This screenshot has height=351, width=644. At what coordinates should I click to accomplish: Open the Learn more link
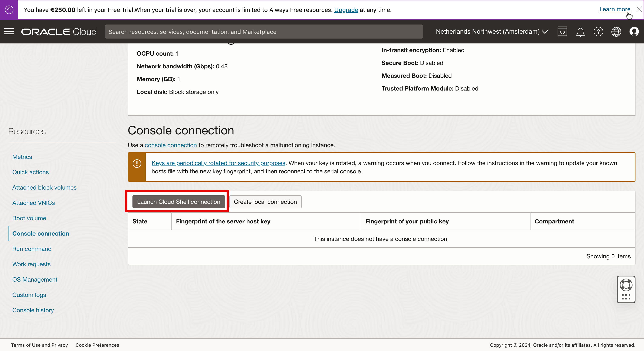[614, 9]
